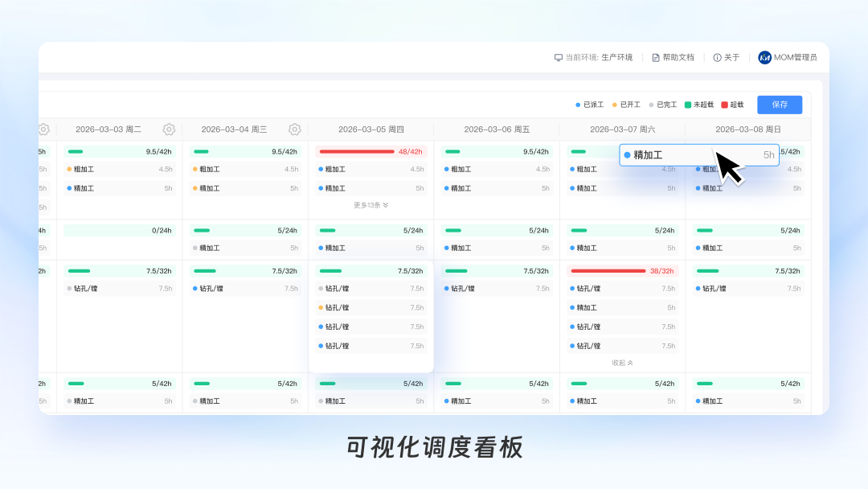Select 钻孔/镗 7.5h card under 2026-03-04
Screen dimensions: 868x489
click(245, 289)
